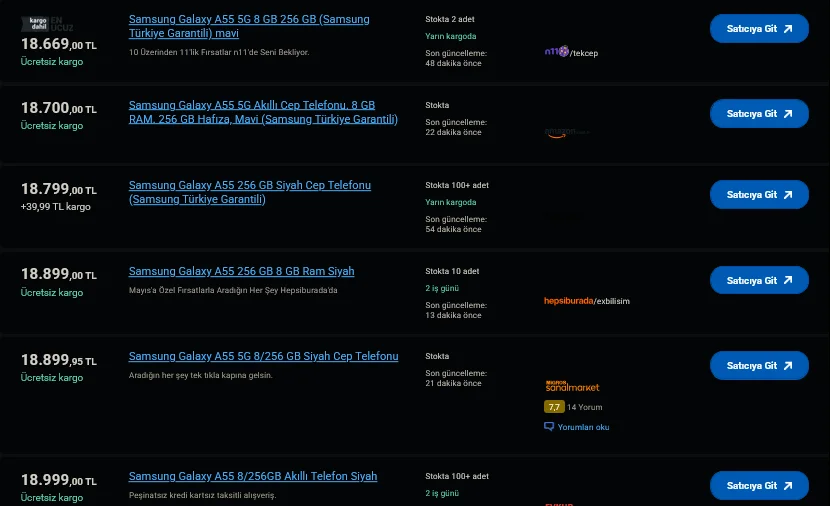
Task: Click the 14 Yorum review count
Action: point(584,407)
